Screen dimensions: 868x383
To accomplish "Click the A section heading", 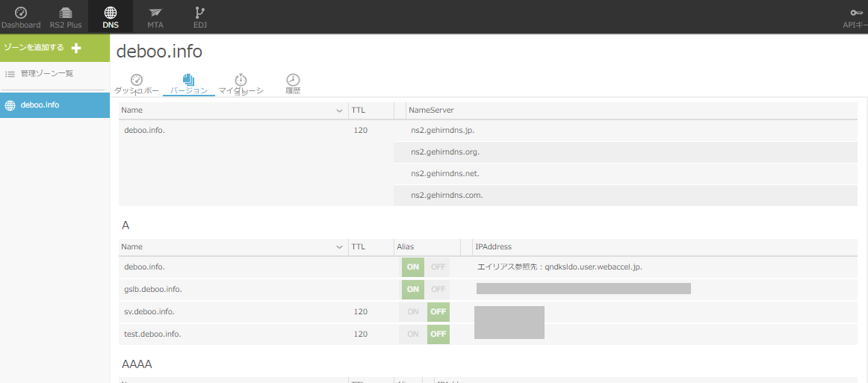I will (x=125, y=225).
